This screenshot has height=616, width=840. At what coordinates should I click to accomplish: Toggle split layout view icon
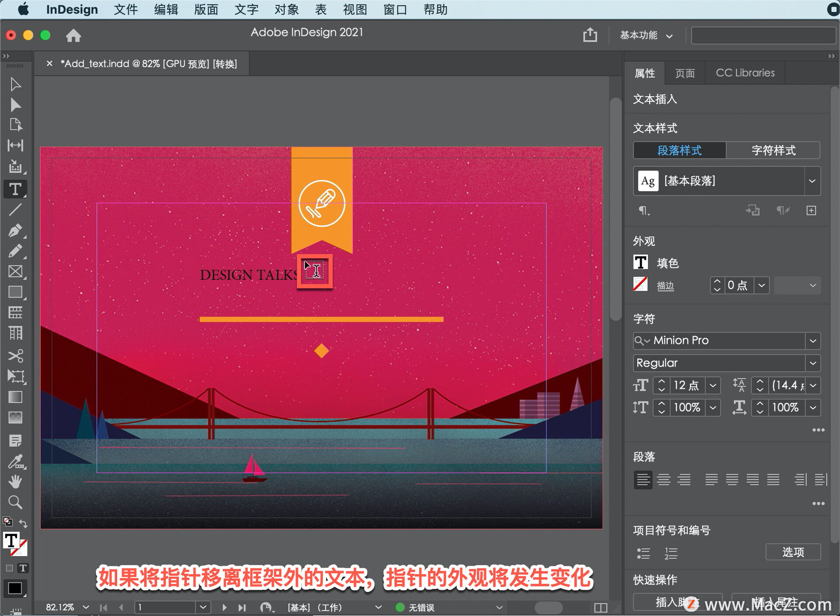pos(601,607)
